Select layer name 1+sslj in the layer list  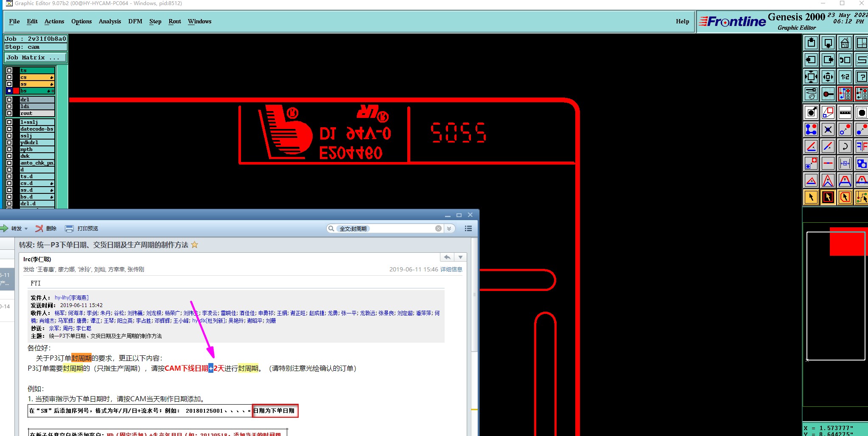[x=37, y=122]
